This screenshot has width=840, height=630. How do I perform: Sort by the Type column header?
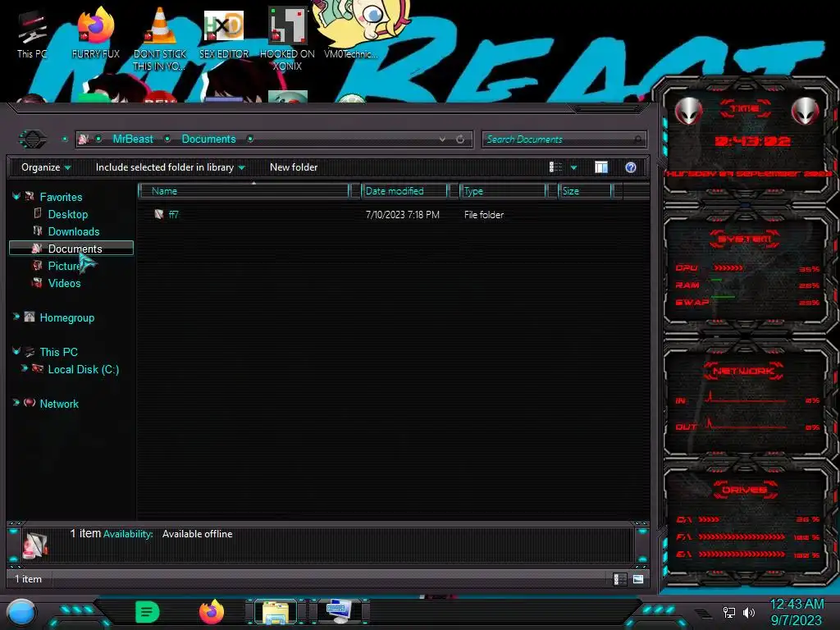[503, 191]
